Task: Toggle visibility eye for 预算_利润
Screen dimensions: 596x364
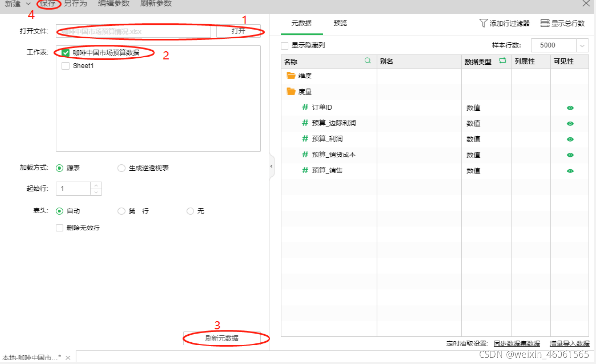Action: point(570,139)
